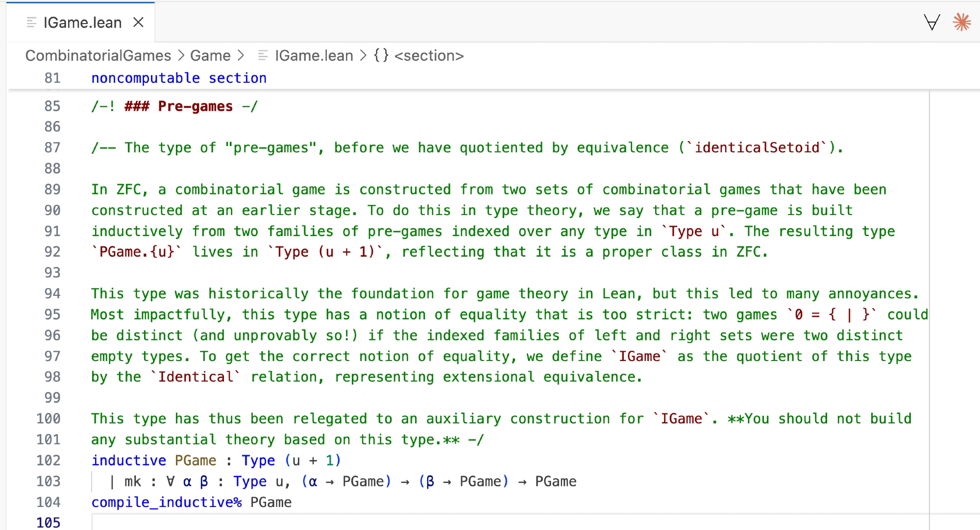Open CombinatorialGames breadcrumb folder

click(98, 56)
